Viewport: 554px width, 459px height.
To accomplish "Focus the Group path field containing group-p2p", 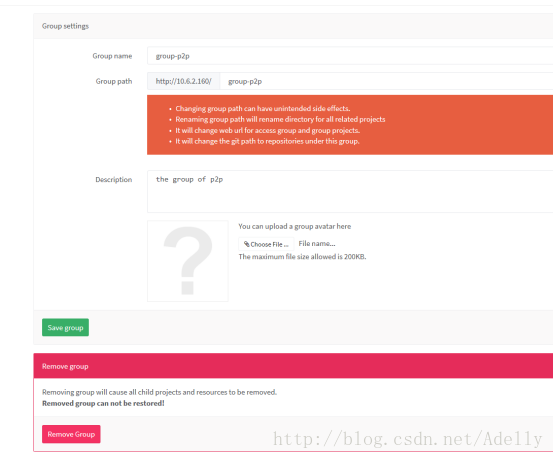I will click(387, 81).
